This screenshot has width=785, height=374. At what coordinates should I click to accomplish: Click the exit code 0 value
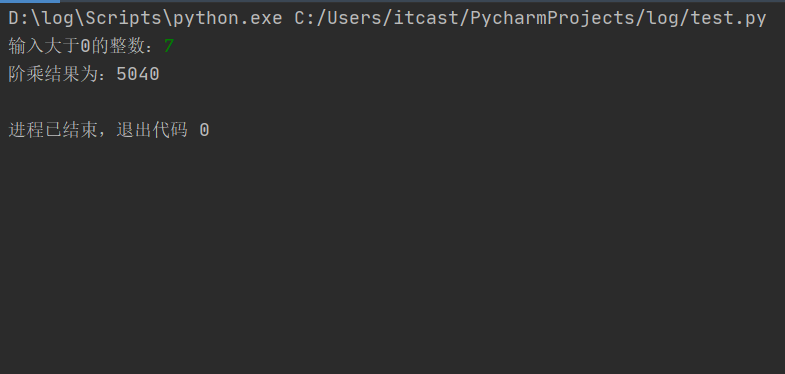pos(204,131)
